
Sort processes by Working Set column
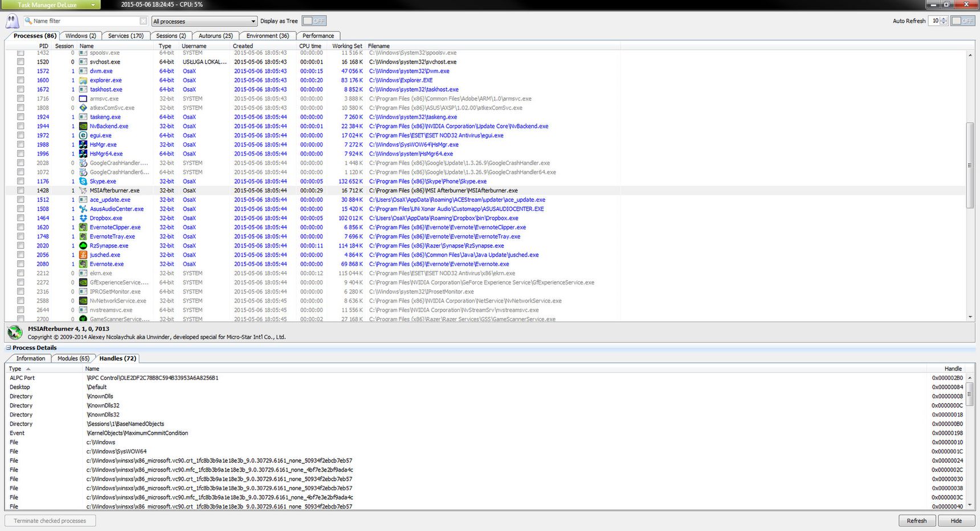pos(347,46)
